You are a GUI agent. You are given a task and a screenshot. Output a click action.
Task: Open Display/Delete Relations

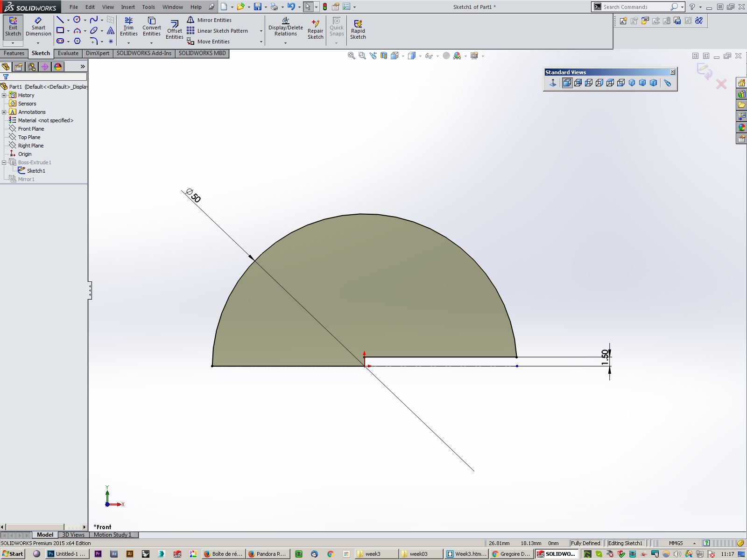285,27
